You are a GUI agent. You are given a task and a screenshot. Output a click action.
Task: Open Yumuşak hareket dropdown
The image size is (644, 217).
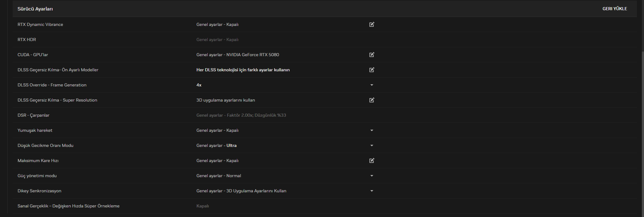click(372, 130)
